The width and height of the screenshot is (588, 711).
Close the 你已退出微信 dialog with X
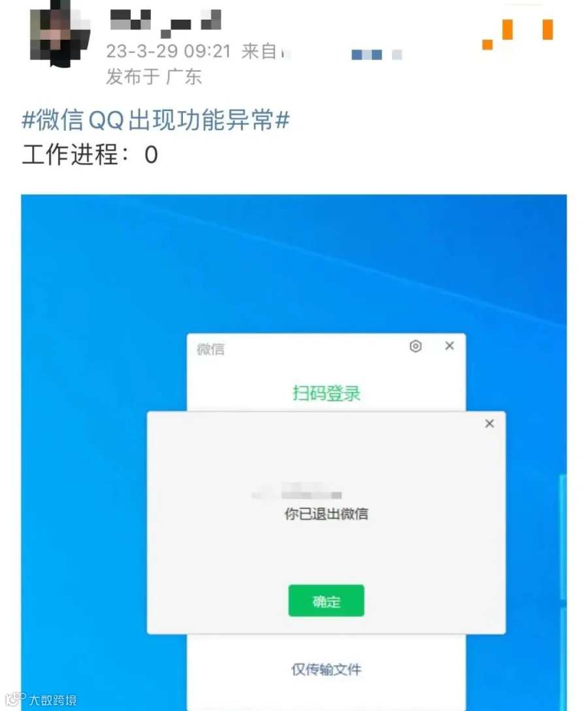489,423
